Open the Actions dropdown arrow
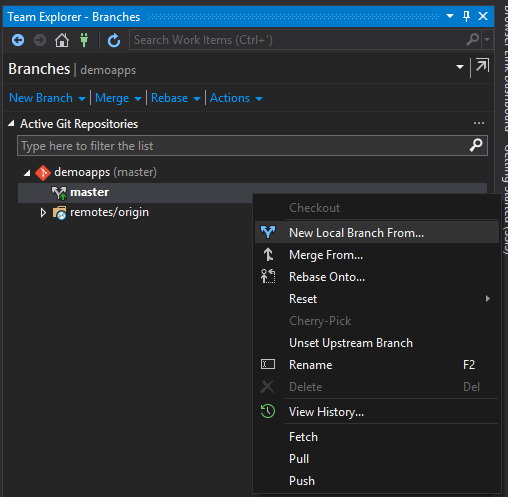 click(x=259, y=99)
